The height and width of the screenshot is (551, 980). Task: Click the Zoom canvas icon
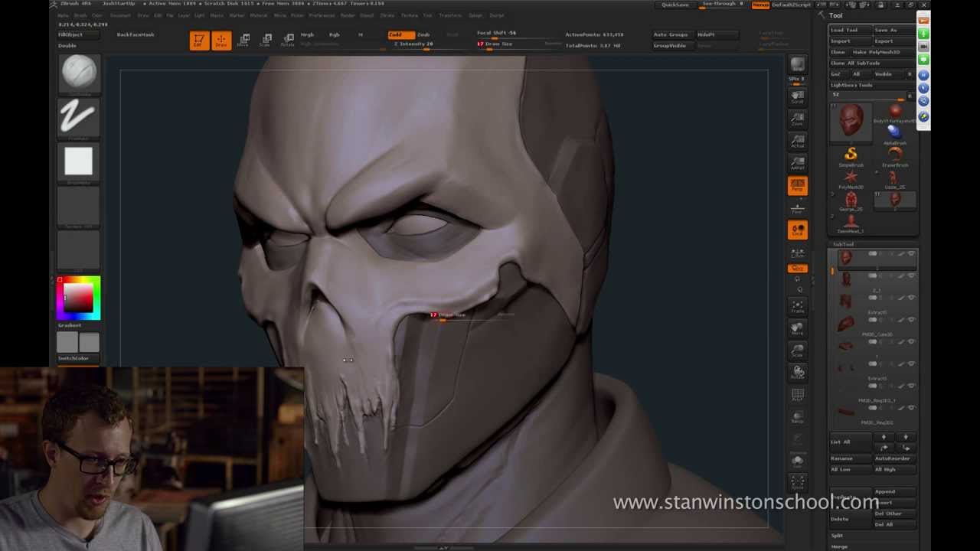point(797,118)
